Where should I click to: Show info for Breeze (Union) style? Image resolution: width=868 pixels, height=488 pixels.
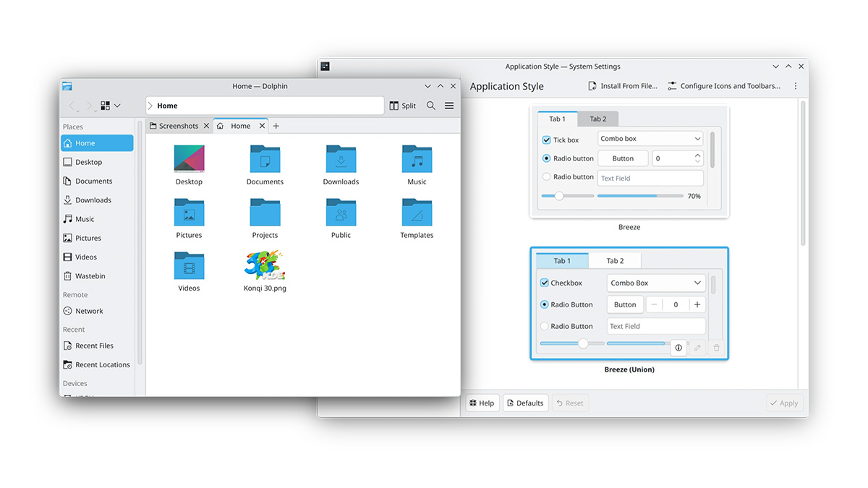click(x=678, y=348)
